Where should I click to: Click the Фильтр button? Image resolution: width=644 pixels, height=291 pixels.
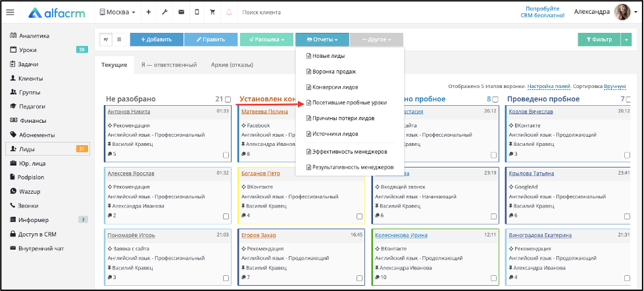click(x=599, y=39)
